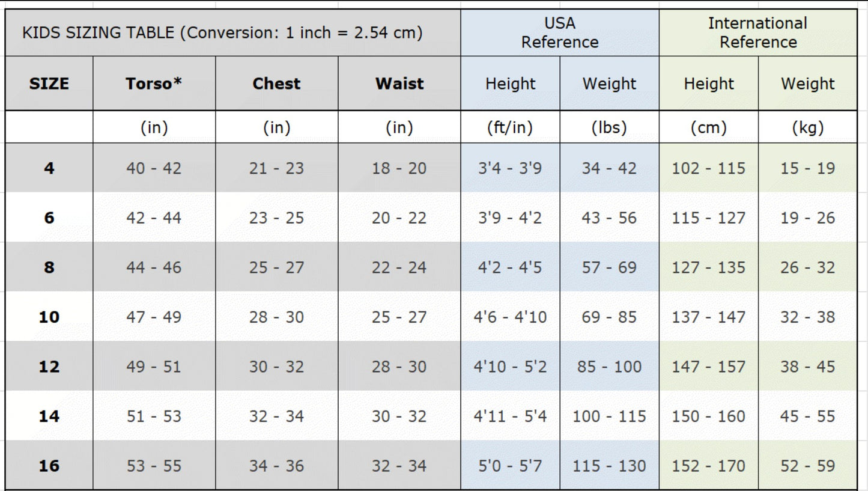Click the SIZE column header
The image size is (868, 491).
tap(49, 84)
